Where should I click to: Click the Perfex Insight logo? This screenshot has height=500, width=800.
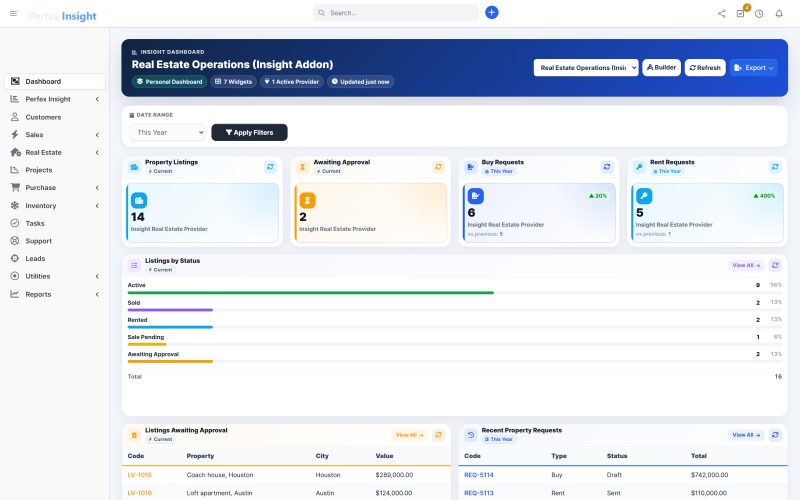(x=62, y=16)
